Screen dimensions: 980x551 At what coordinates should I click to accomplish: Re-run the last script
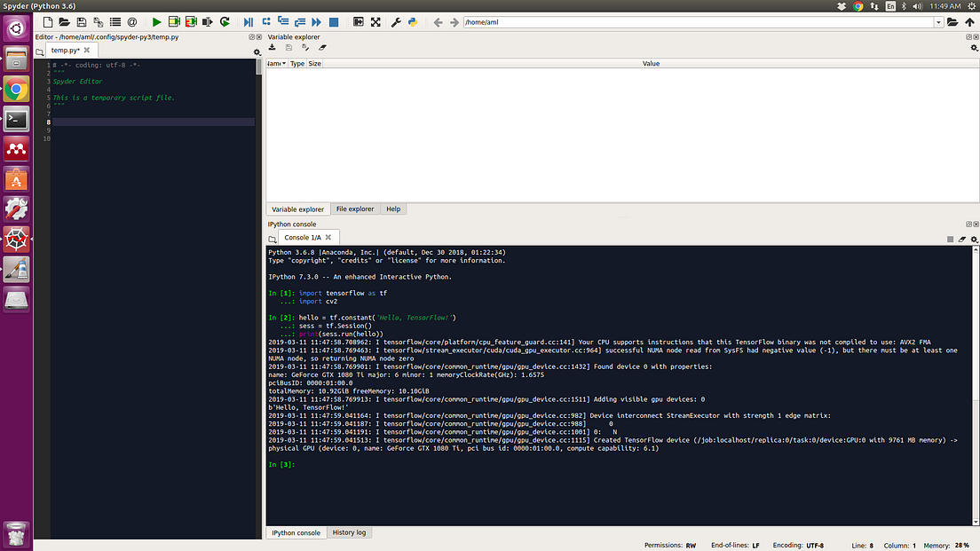pos(225,22)
